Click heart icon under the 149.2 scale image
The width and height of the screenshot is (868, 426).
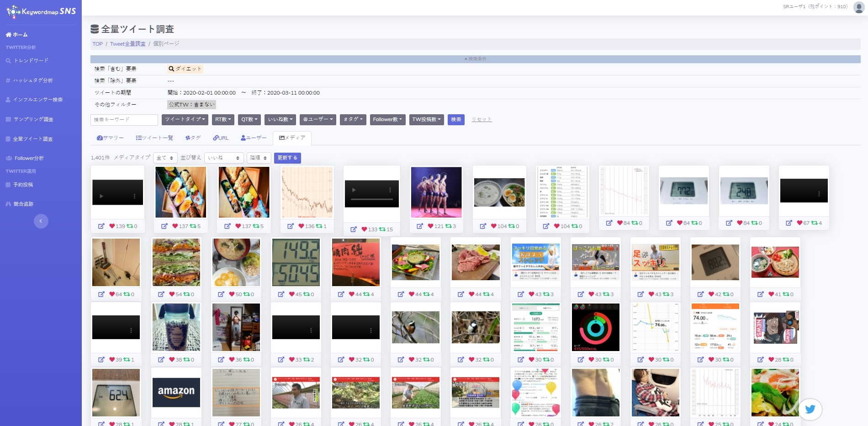pos(292,294)
